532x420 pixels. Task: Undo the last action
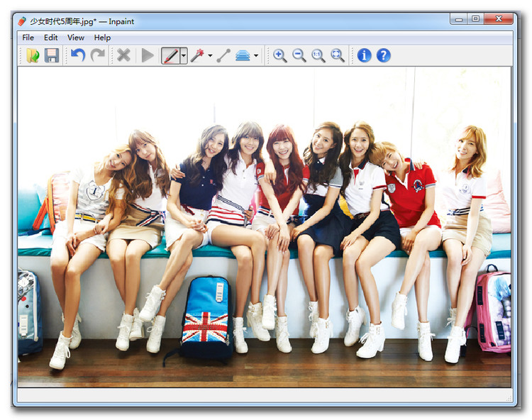tap(78, 55)
